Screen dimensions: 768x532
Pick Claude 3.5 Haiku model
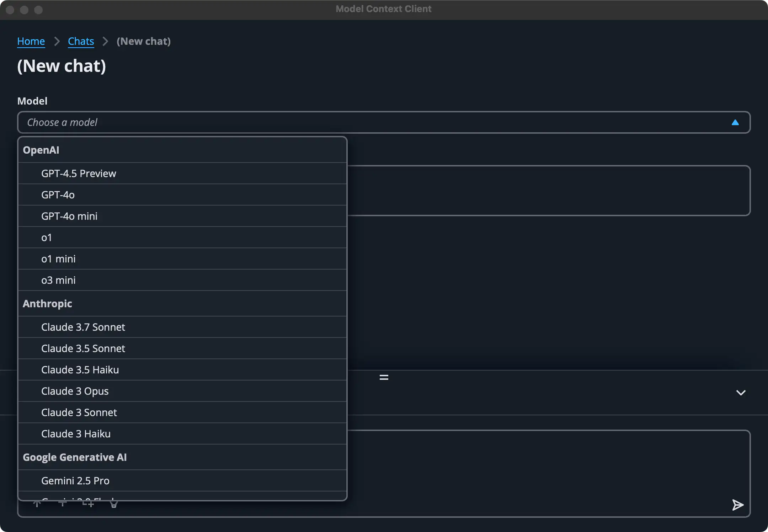coord(80,370)
